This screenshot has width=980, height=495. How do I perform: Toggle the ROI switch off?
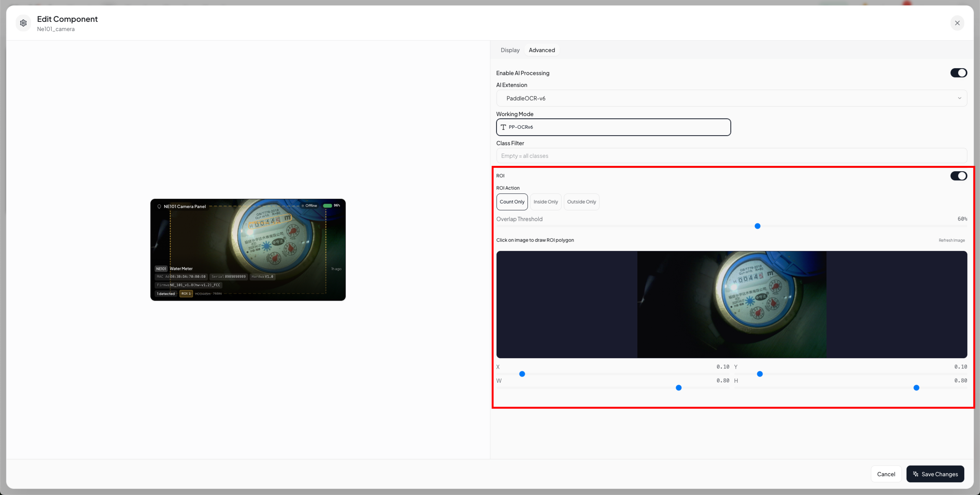click(x=959, y=176)
